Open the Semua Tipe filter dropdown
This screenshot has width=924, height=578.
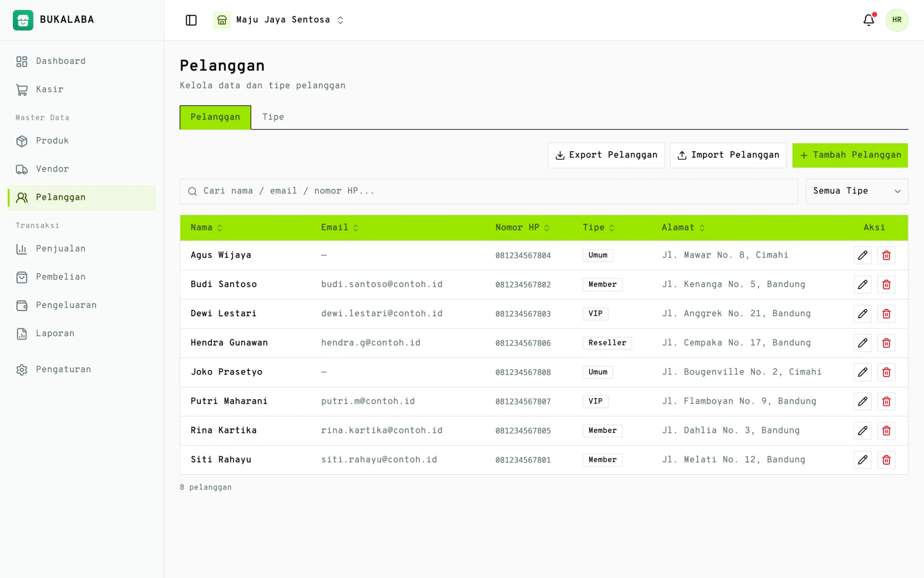coord(857,191)
